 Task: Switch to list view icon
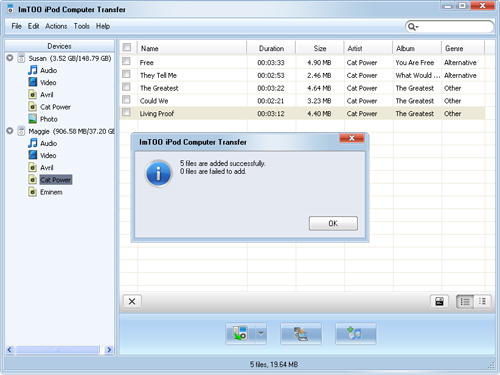465,302
